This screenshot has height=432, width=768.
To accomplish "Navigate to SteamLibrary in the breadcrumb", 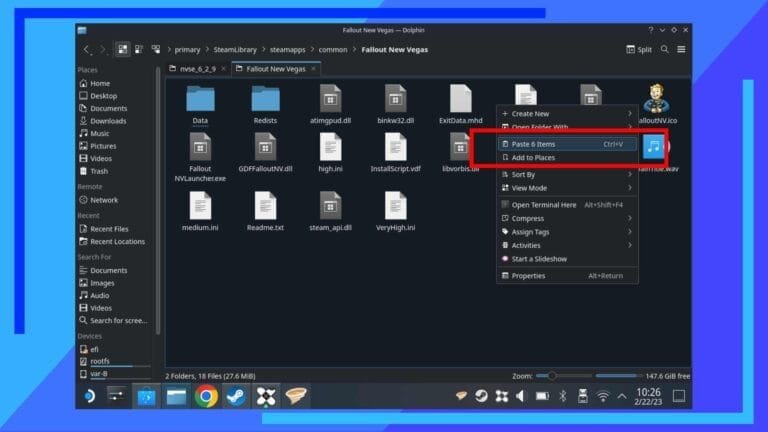I will (x=235, y=49).
